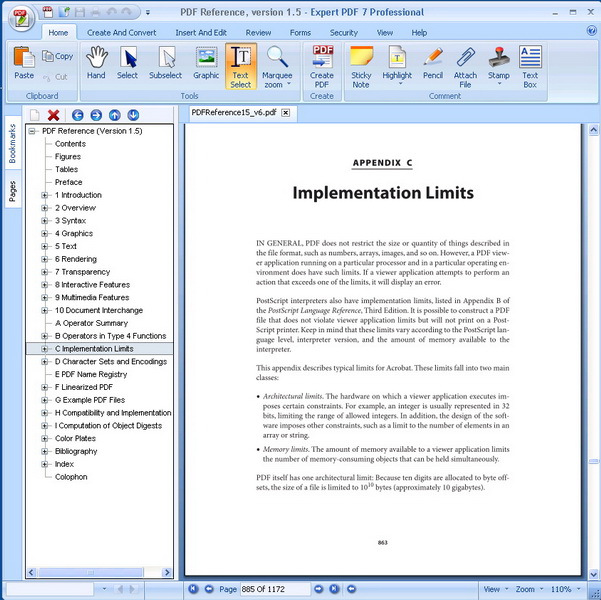Toggle the Text Select tool
Image resolution: width=601 pixels, height=600 pixels.
click(x=241, y=66)
